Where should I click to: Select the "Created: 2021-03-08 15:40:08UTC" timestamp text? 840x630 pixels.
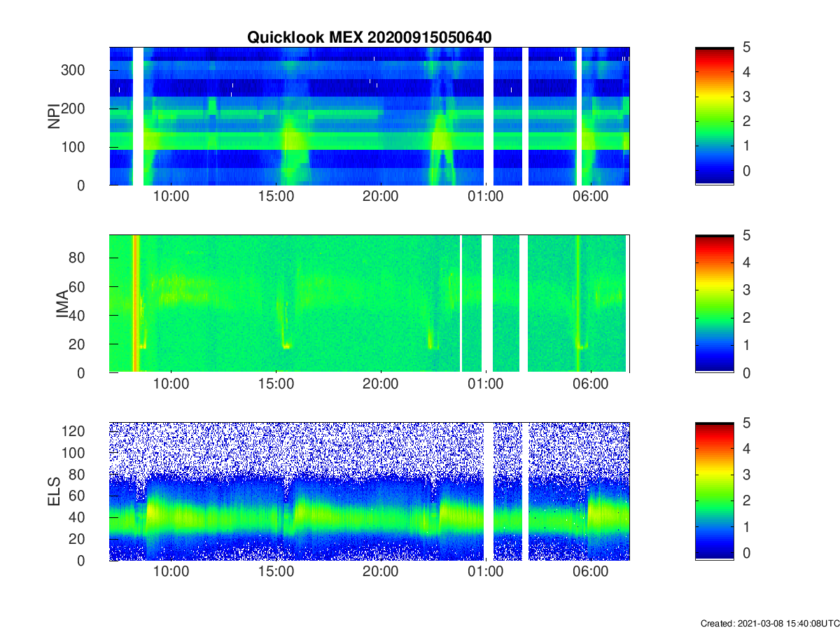pyautogui.click(x=769, y=623)
